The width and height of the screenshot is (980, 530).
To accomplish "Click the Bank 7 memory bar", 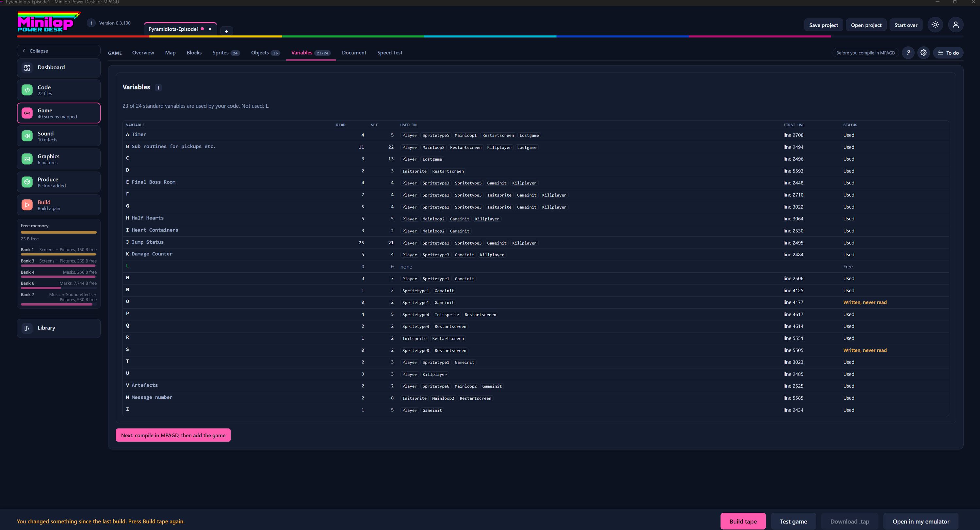I will click(58, 305).
